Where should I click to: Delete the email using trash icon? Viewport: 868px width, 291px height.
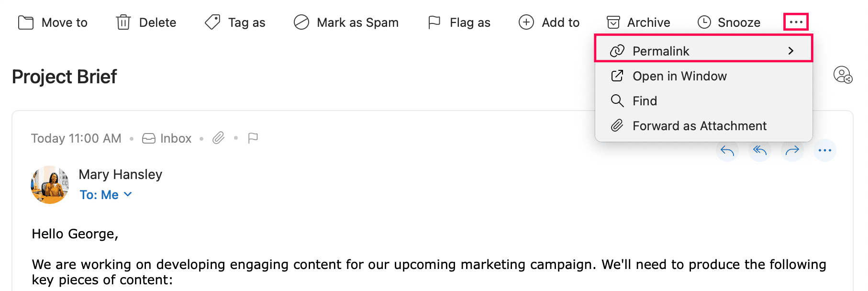pyautogui.click(x=123, y=22)
